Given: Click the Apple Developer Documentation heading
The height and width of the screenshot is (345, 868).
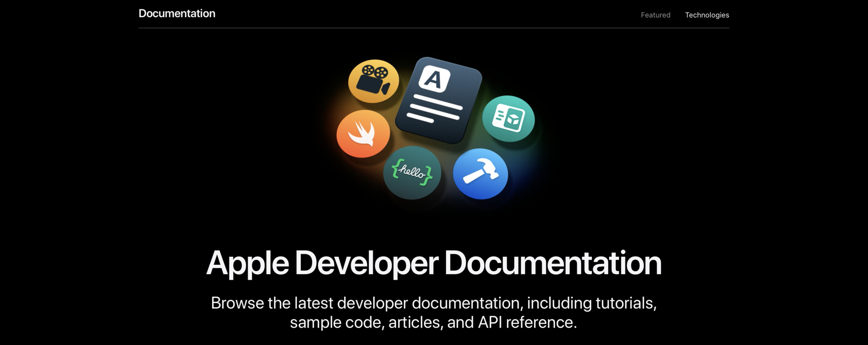Looking at the screenshot, I should [434, 263].
